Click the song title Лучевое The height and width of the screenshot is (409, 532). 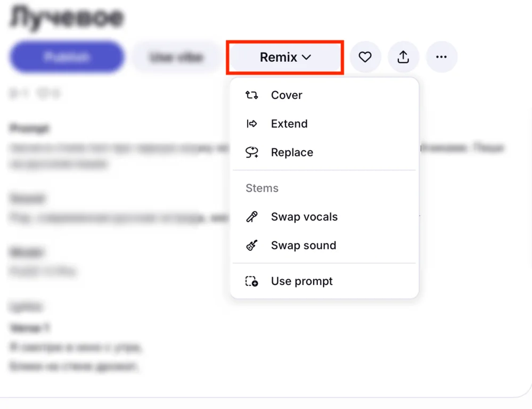pos(67,17)
